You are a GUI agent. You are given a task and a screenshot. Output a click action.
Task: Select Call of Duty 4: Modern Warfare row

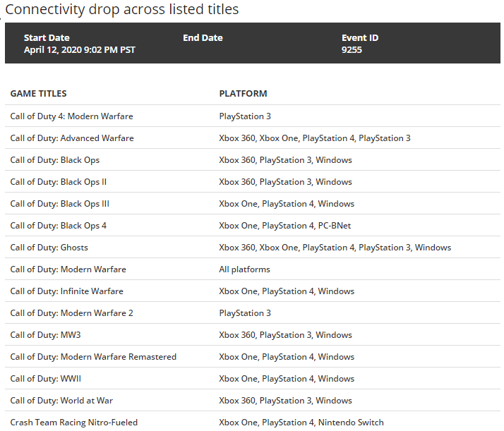[71, 116]
